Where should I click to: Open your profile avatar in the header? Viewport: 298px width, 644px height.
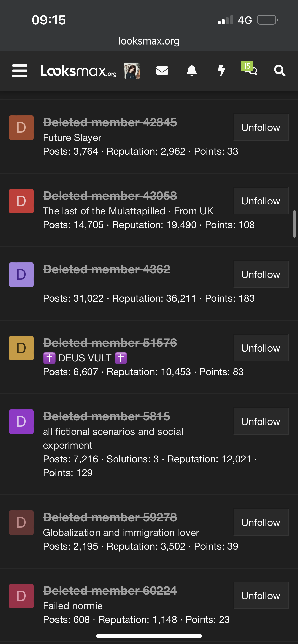tap(132, 71)
